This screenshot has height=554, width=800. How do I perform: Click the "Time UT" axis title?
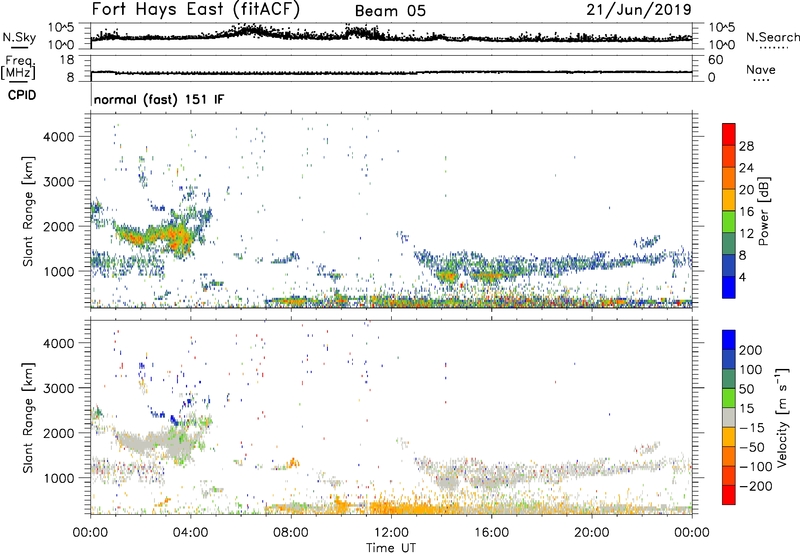point(391,548)
